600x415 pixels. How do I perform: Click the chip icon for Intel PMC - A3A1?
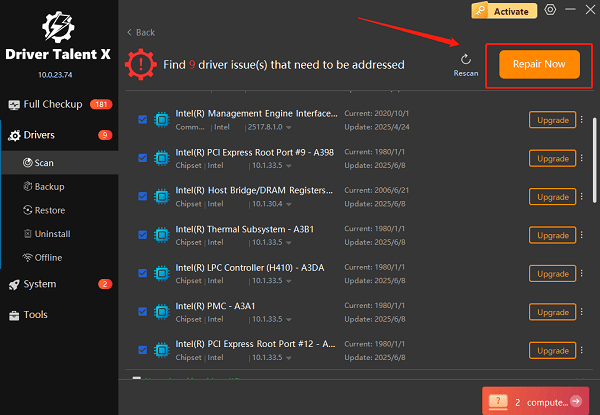[159, 312]
